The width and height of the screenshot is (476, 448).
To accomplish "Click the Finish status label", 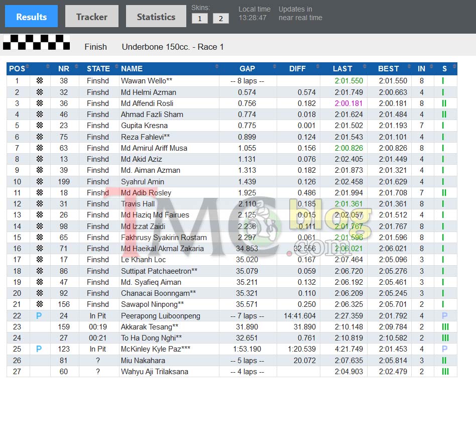I will click(95, 47).
